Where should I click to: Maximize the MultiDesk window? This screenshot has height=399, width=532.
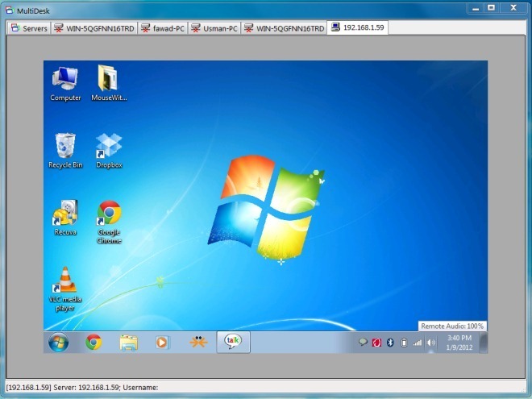491,8
